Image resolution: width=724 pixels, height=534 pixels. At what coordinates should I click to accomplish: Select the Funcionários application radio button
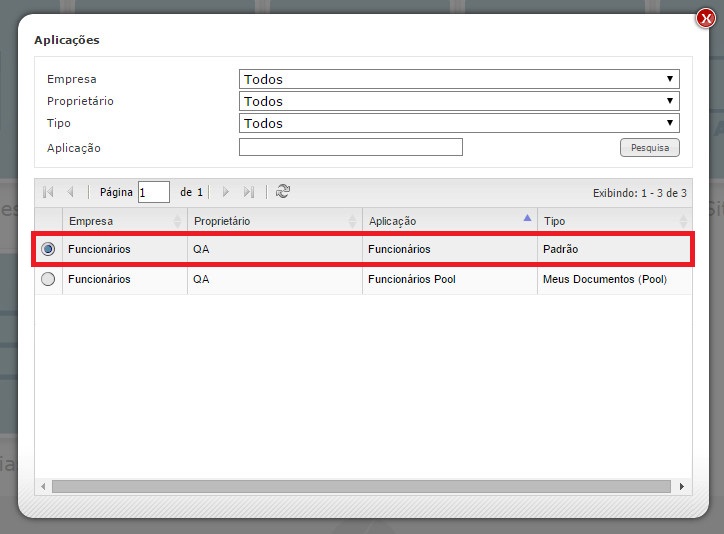[48, 249]
